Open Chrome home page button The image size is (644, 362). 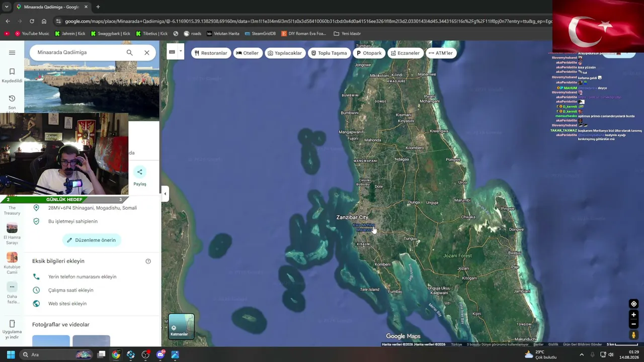(44, 21)
